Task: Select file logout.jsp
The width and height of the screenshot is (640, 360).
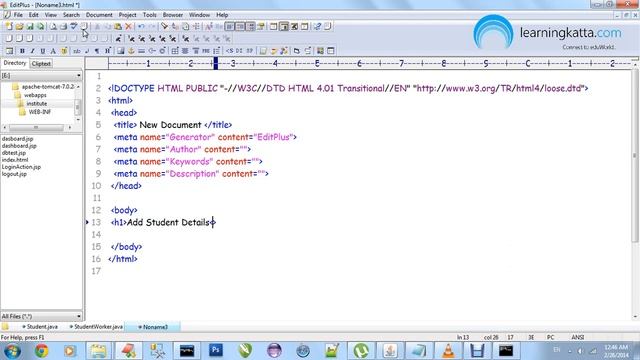Action: 14,174
